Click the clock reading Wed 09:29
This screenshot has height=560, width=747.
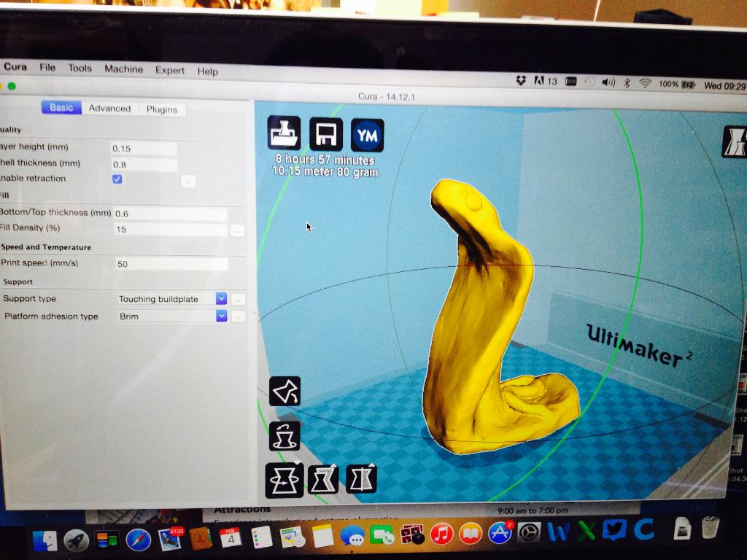pos(724,86)
